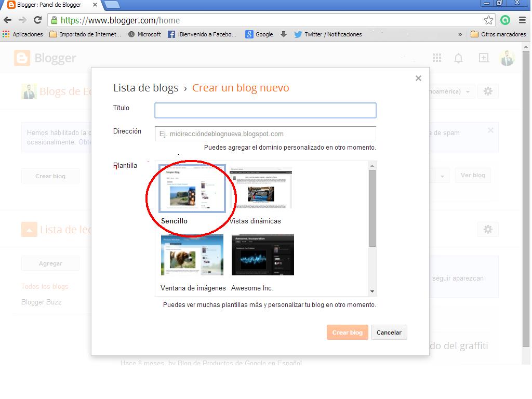This screenshot has width=532, height=399.
Task: Select the Sencillo template thumbnail
Action: (192, 189)
